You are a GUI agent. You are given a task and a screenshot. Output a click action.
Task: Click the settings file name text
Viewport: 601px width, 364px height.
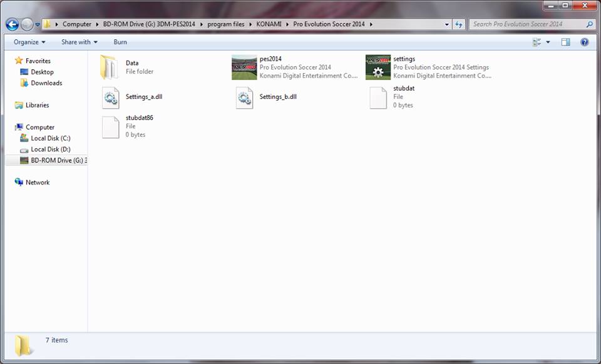(404, 59)
